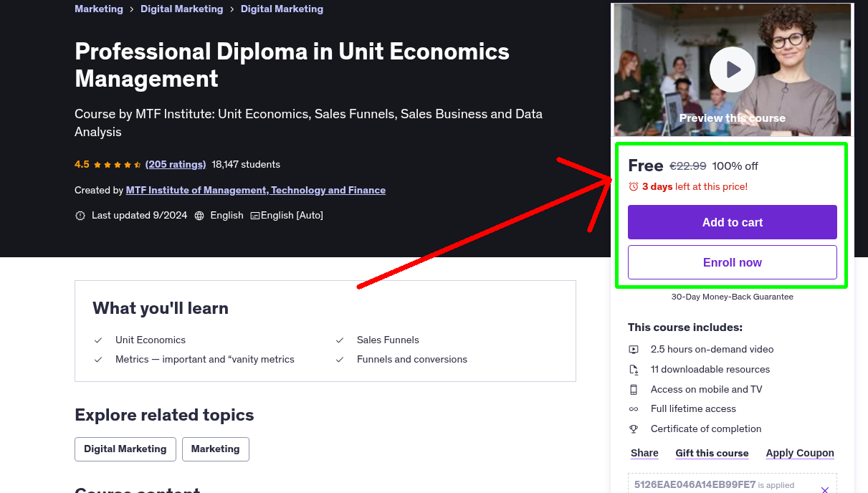Click the What you'll learn heading
Viewport: 868px width, 493px height.
tap(161, 308)
